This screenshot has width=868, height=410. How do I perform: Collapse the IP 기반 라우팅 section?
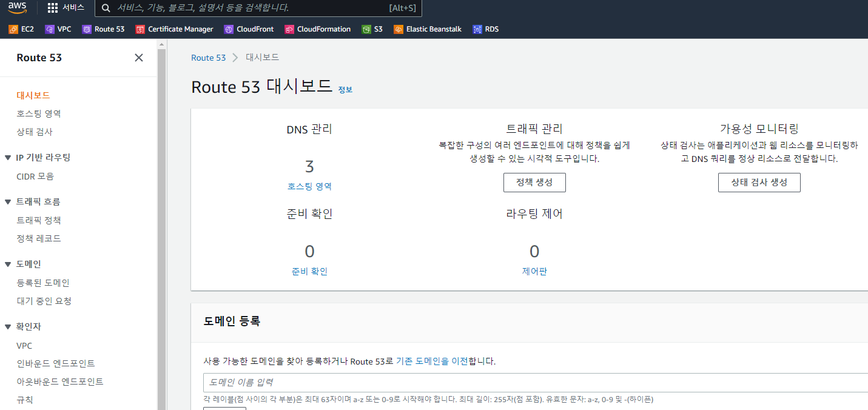pyautogui.click(x=8, y=158)
